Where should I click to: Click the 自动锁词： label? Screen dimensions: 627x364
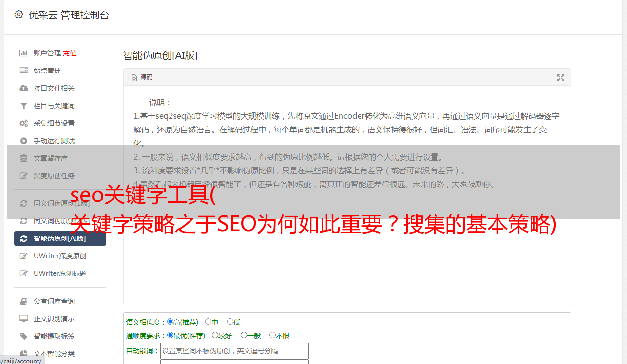coord(143,351)
